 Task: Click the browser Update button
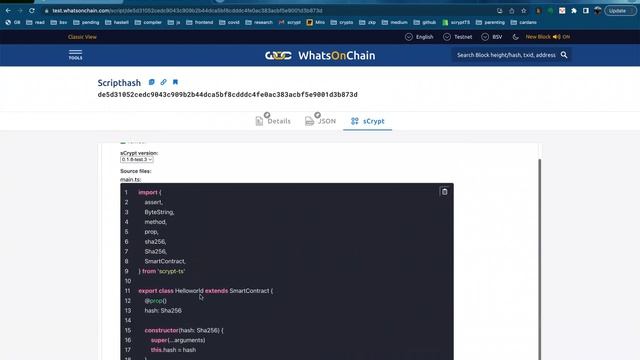pos(620,11)
